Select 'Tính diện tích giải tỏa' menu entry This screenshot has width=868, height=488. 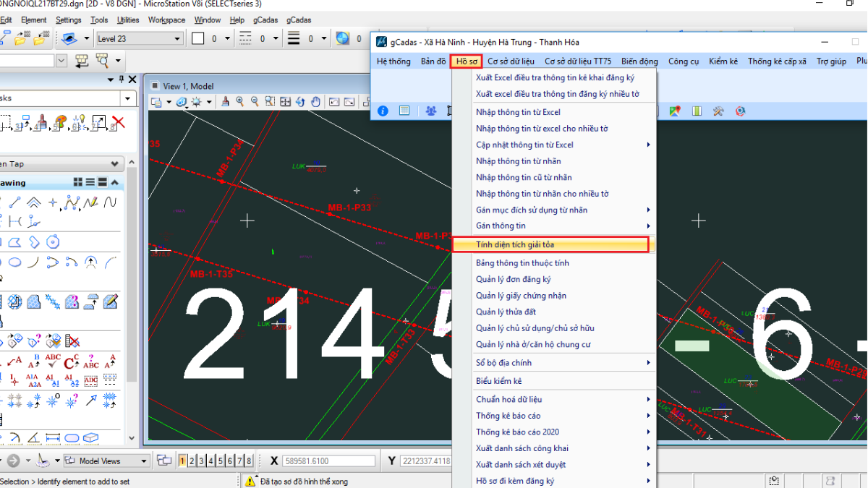(x=553, y=245)
